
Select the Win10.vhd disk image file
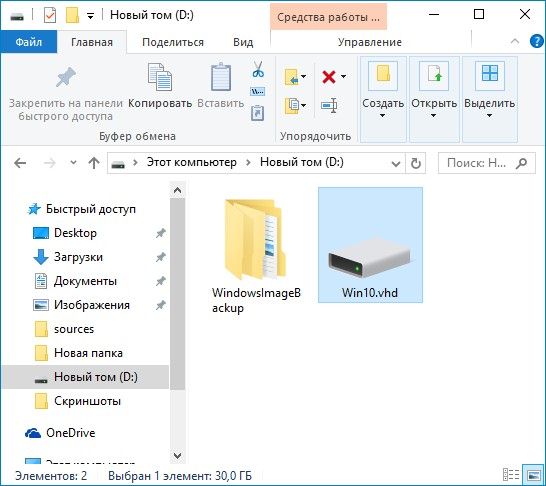(x=370, y=245)
